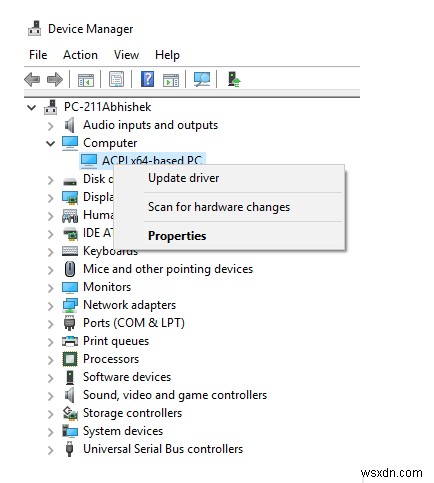Click the Ports (COM & LPT) icon

[69, 323]
